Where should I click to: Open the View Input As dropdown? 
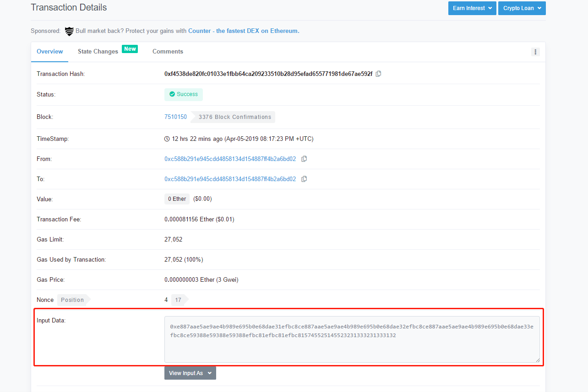(x=190, y=373)
